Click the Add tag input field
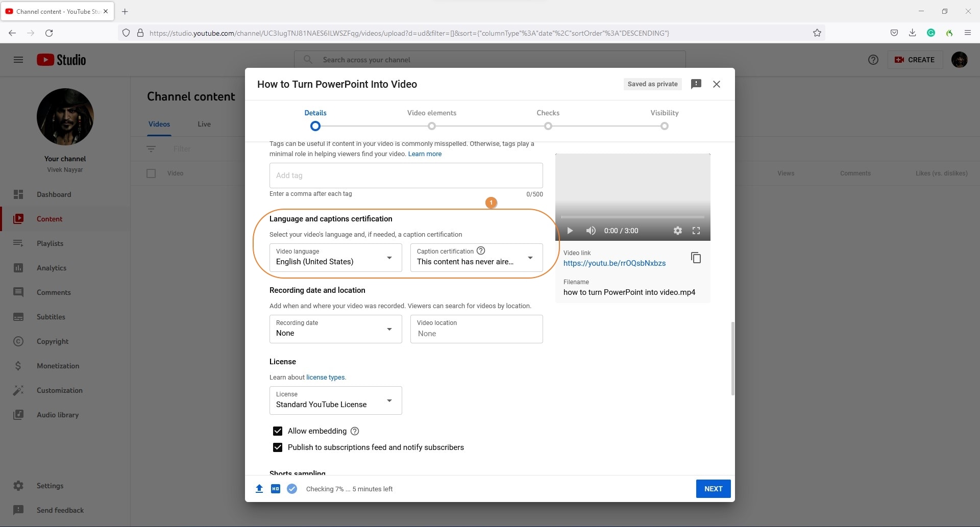The image size is (980, 527). (406, 175)
